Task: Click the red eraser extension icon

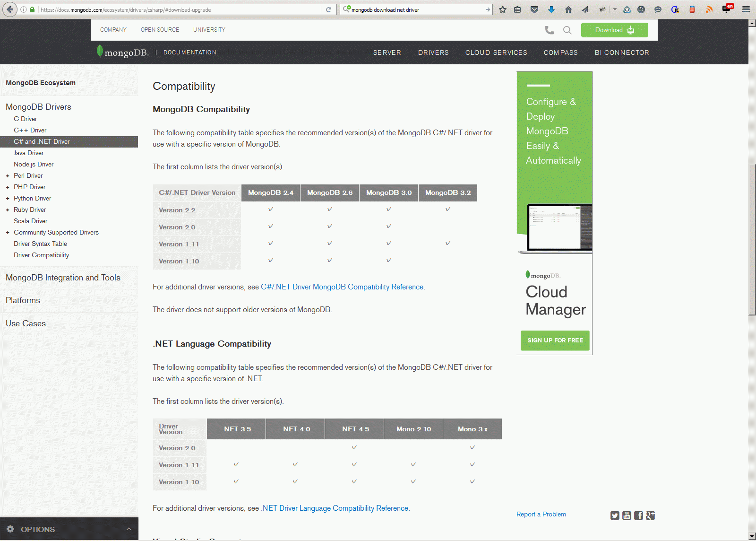Action: (x=692, y=9)
